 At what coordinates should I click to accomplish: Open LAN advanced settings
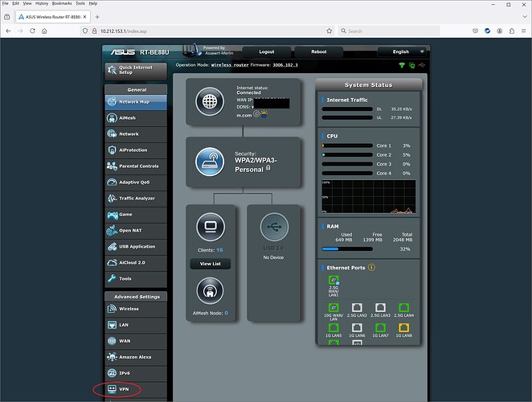click(136, 325)
